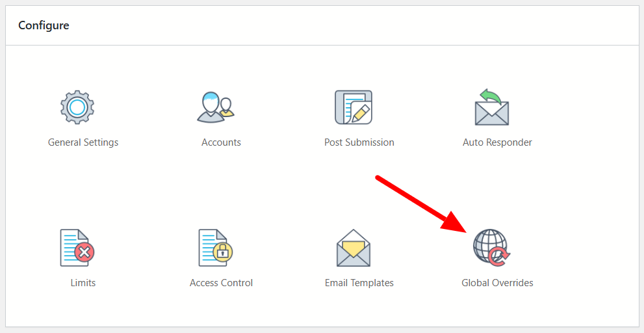Click the Configure panel heading

(44, 25)
